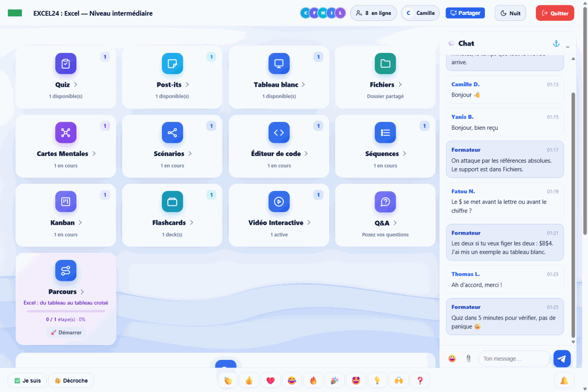Screen dimensions: 588x392
Task: Send the red heart reaction
Action: (270, 381)
